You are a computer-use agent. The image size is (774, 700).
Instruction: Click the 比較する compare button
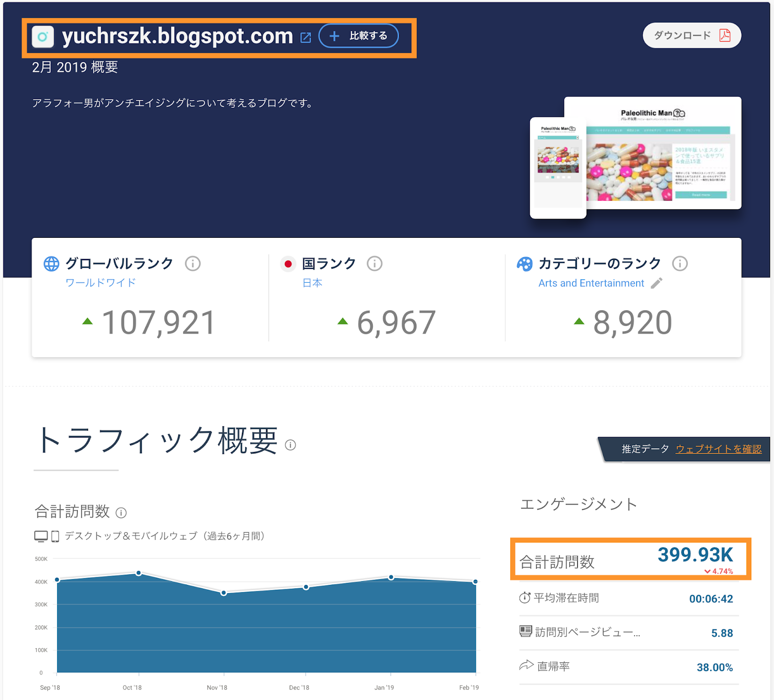point(358,36)
